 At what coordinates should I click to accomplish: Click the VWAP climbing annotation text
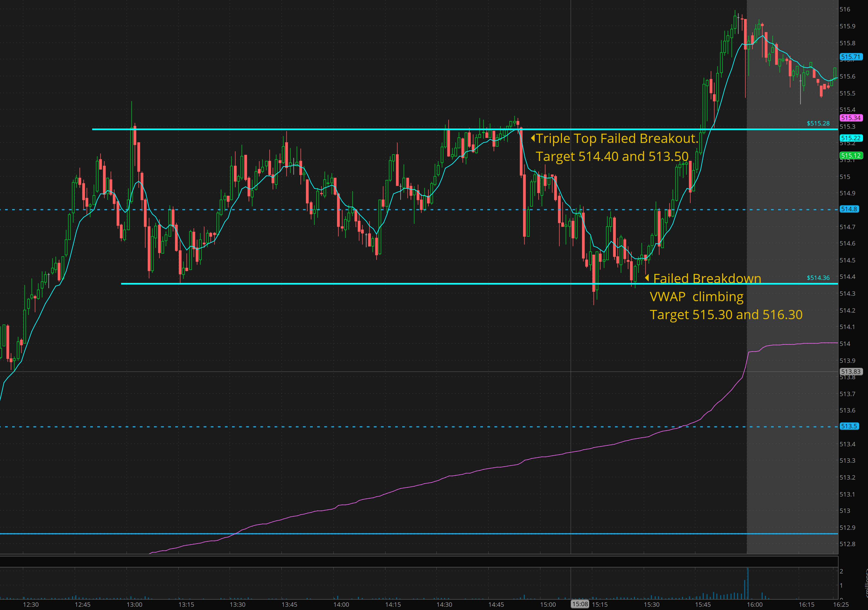coord(696,297)
